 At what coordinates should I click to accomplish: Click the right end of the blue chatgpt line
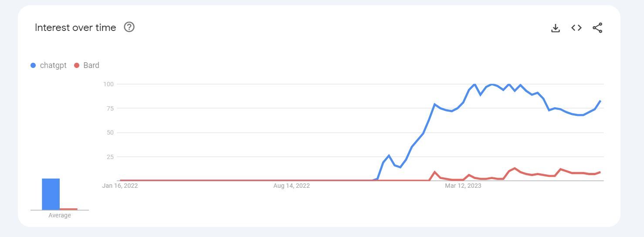[600, 101]
